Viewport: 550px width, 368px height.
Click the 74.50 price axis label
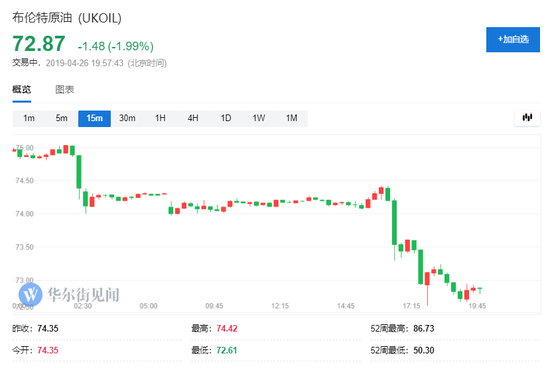point(24,181)
